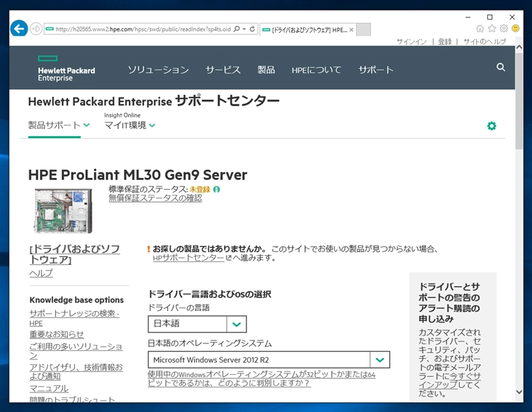Click サインイン link
The image size is (532, 412).
pyautogui.click(x=412, y=42)
